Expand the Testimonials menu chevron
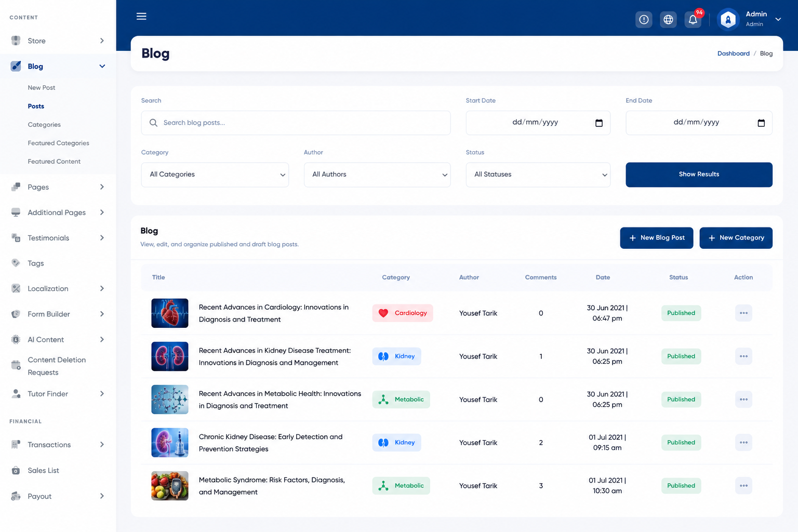The image size is (798, 532). (x=102, y=237)
